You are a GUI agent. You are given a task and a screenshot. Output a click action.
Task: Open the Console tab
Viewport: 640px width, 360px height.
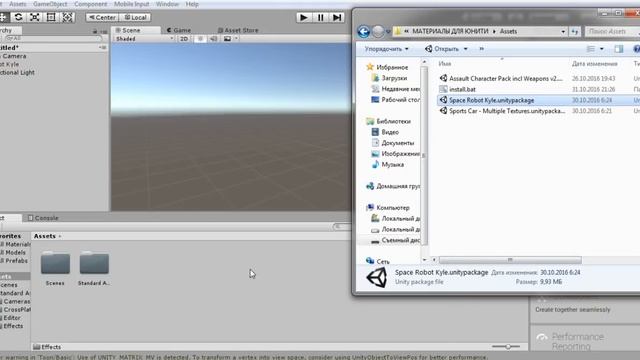tap(43, 218)
